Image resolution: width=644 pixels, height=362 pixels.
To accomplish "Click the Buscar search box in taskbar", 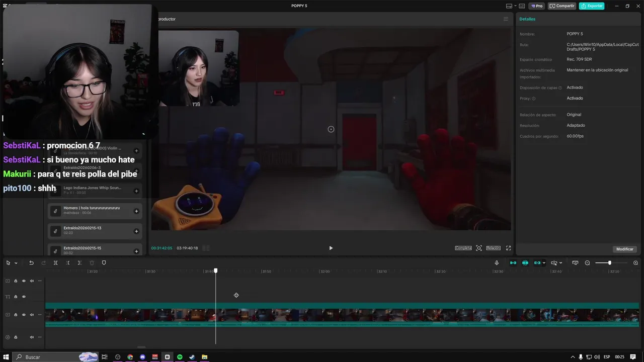I will [55, 357].
